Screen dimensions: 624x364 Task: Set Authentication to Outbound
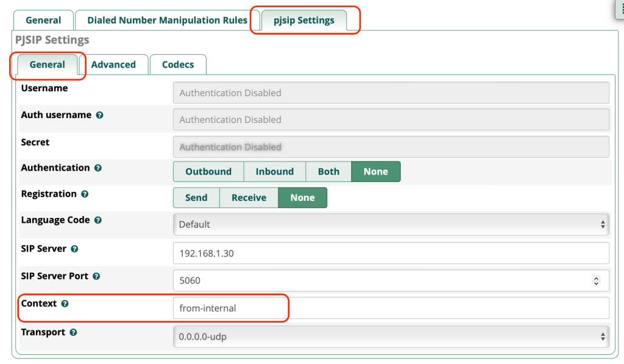pyautogui.click(x=208, y=172)
